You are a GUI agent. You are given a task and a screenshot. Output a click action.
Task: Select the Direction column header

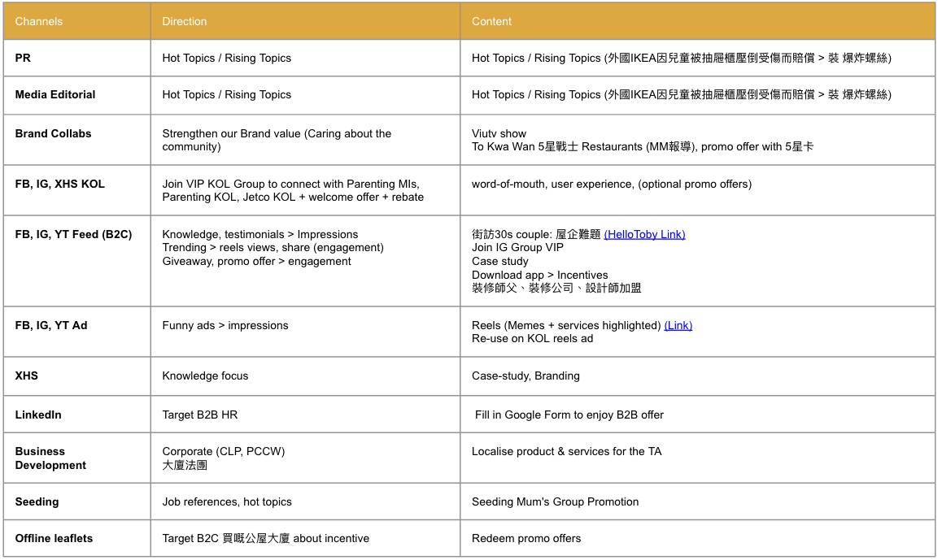tap(185, 21)
